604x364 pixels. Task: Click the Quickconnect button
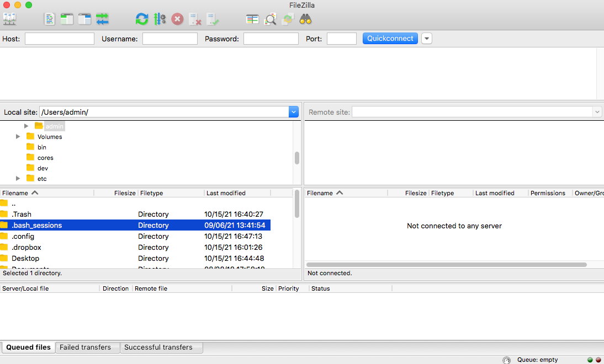(x=390, y=39)
